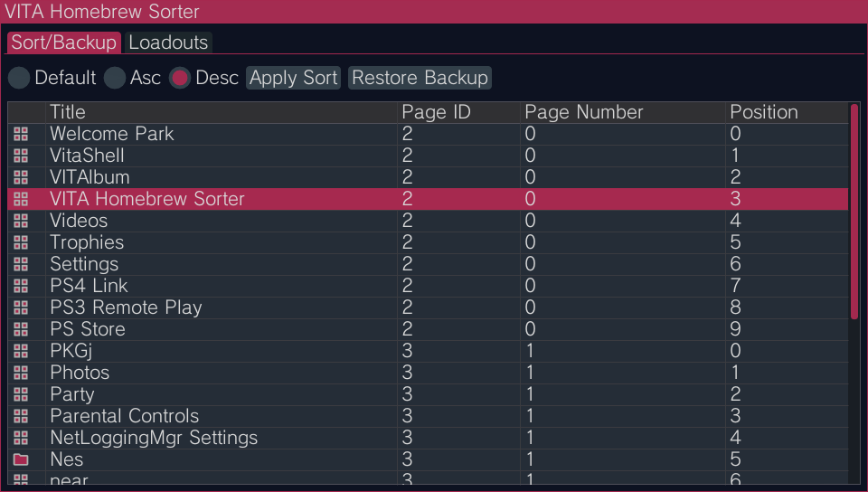This screenshot has width=868, height=492.
Task: Click the Apply Sort button
Action: [x=293, y=78]
